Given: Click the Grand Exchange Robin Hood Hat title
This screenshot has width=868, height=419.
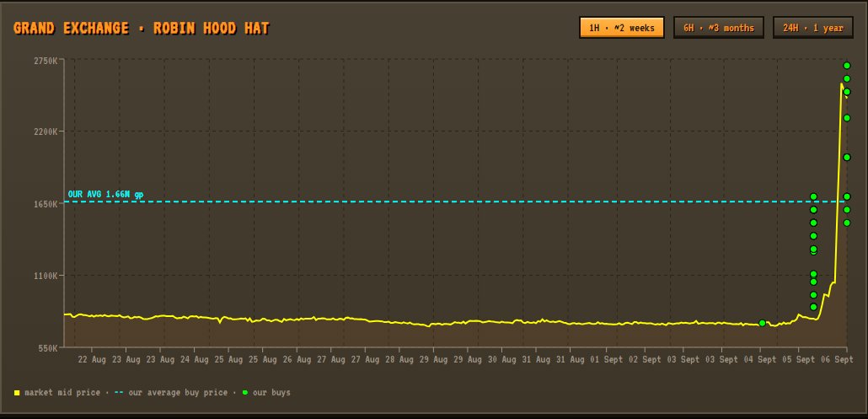Looking at the screenshot, I should (x=142, y=28).
